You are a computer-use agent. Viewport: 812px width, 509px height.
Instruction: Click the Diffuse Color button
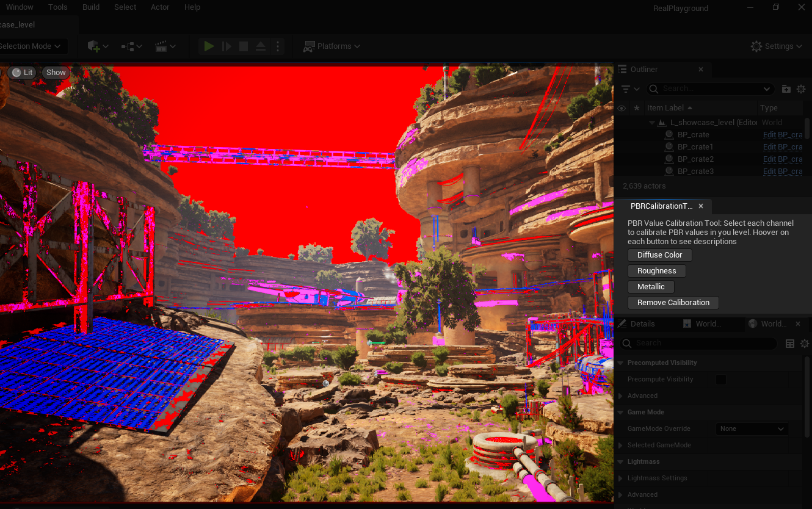click(659, 255)
